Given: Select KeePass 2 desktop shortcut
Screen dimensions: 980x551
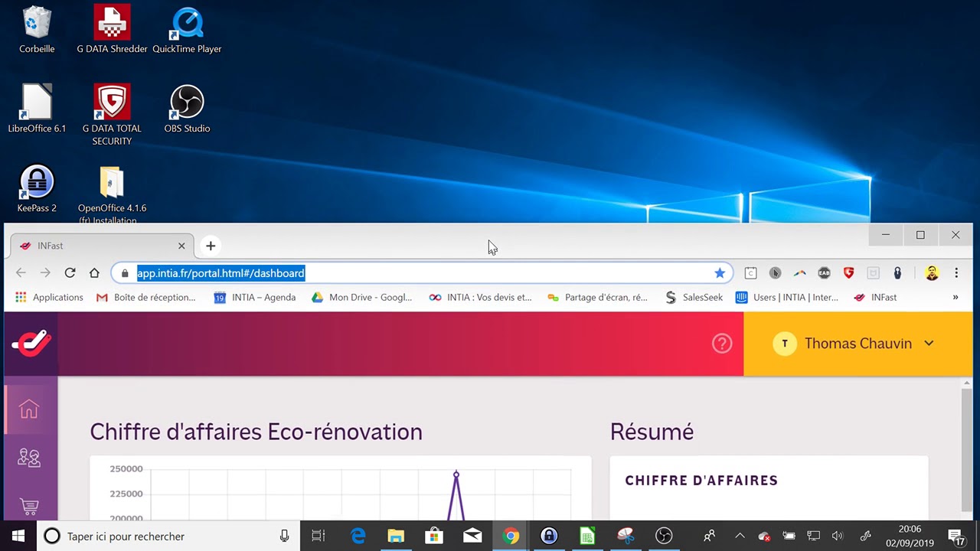Looking at the screenshot, I should (x=37, y=188).
